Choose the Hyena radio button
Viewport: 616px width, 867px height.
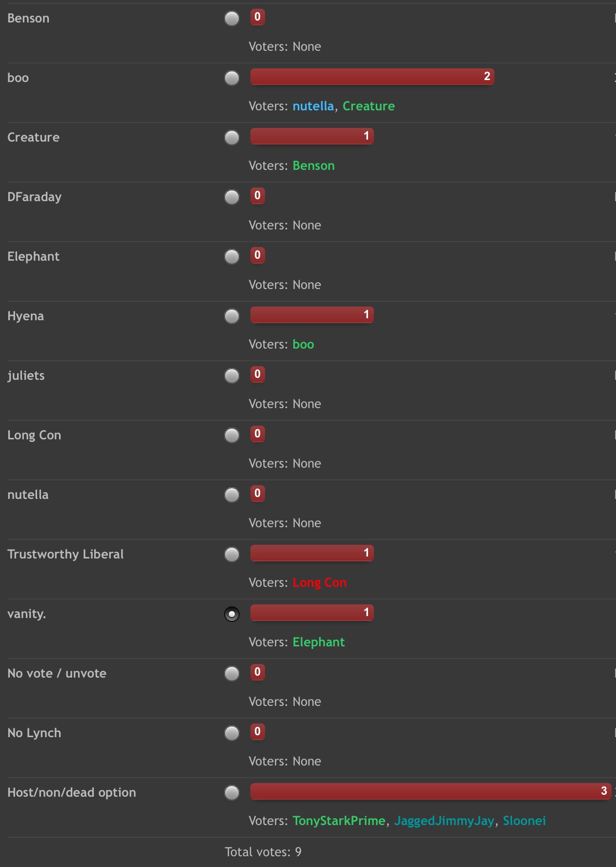232,316
